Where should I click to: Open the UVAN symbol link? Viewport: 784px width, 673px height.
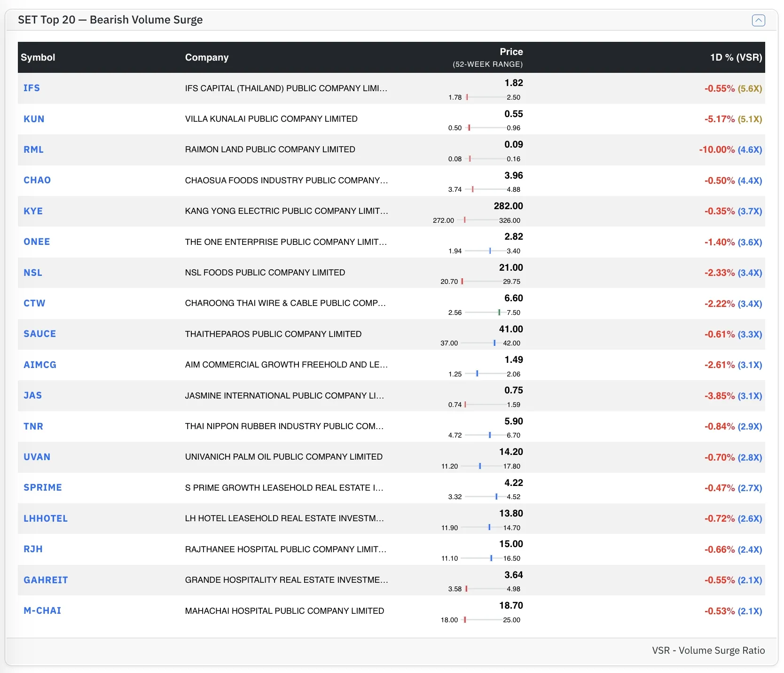[x=37, y=457]
